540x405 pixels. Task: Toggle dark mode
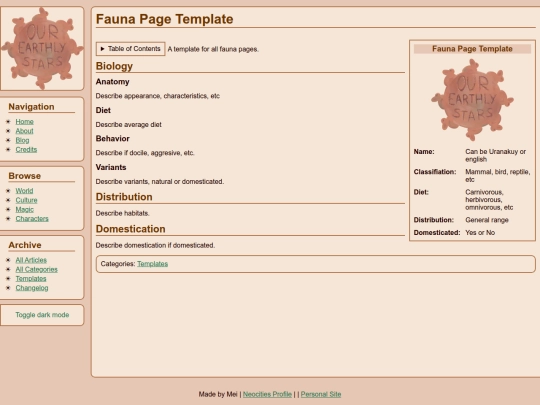coord(42,315)
